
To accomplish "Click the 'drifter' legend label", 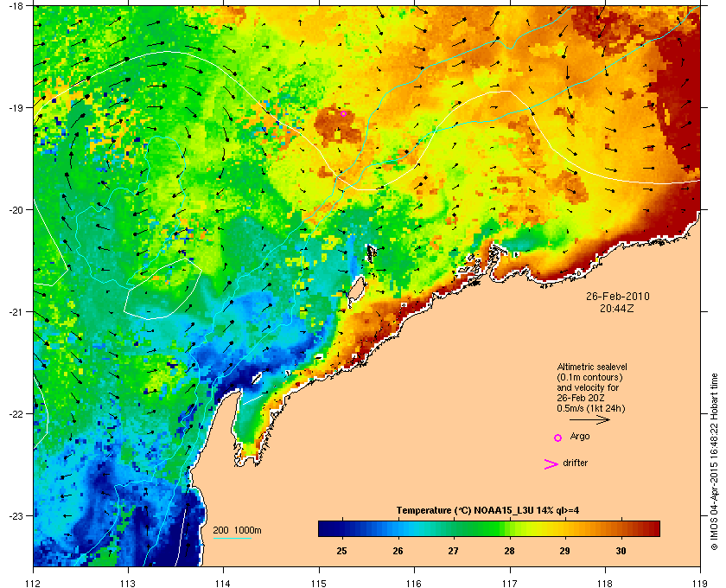I will coord(575,463).
